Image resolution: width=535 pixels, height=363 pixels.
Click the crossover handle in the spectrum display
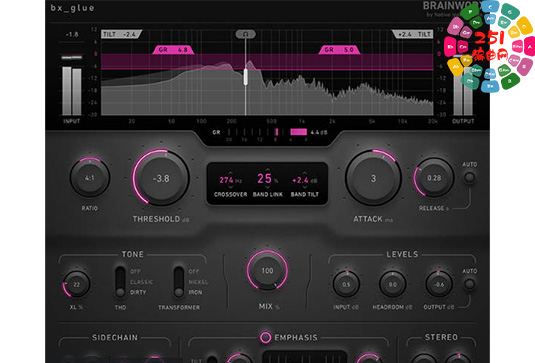click(245, 76)
